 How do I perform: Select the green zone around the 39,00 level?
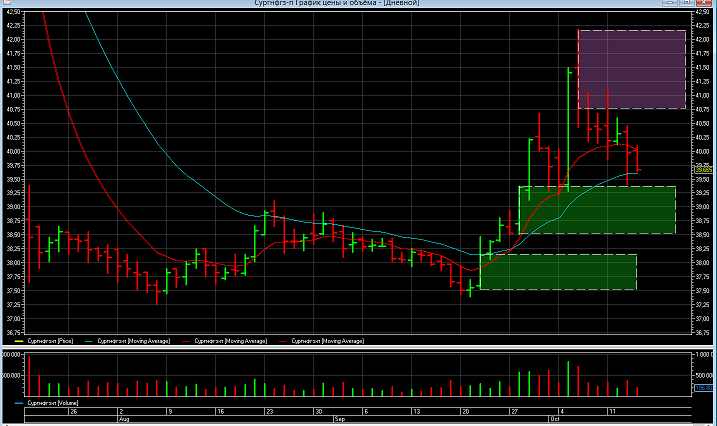click(x=597, y=210)
